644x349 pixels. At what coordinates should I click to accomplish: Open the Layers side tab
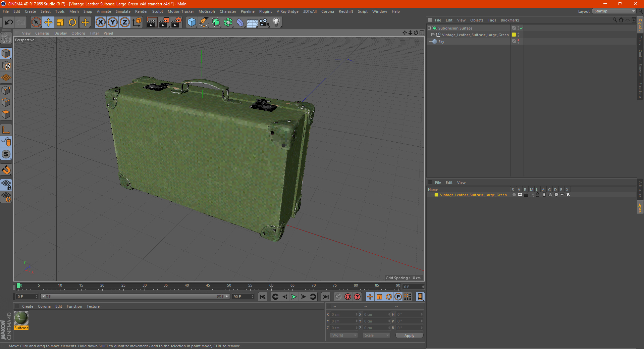pos(640,207)
